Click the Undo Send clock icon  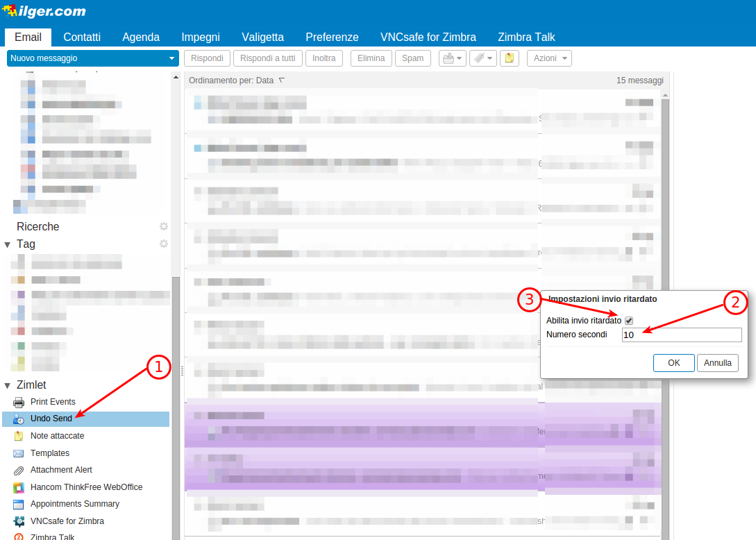pos(19,419)
